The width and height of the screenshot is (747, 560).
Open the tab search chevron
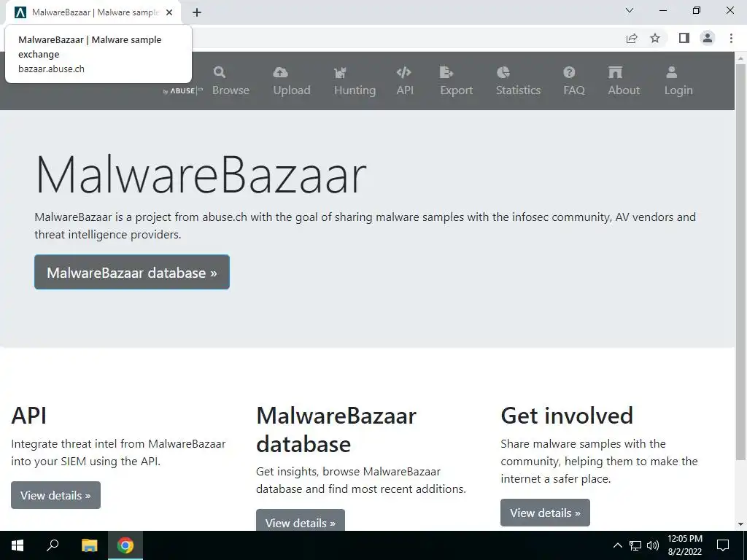[630, 10]
